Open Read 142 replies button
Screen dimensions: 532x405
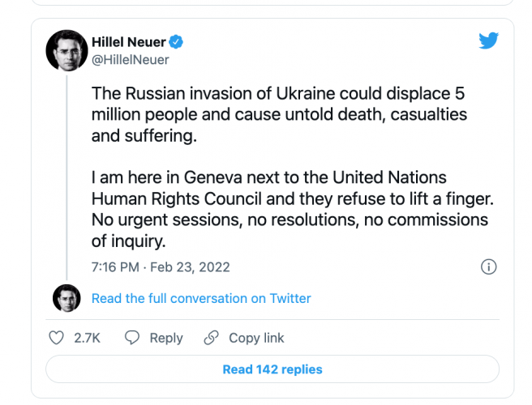tap(272, 369)
